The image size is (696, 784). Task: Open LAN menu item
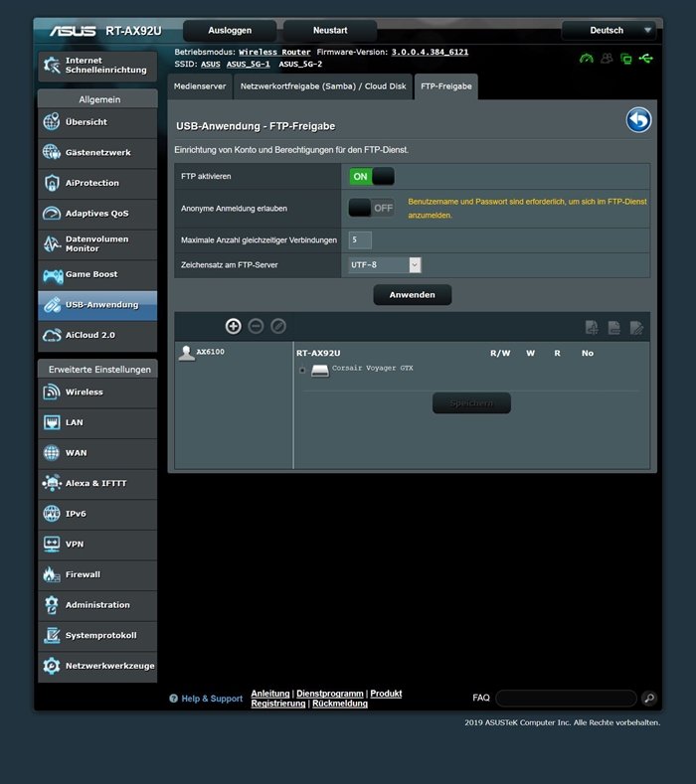(x=97, y=423)
